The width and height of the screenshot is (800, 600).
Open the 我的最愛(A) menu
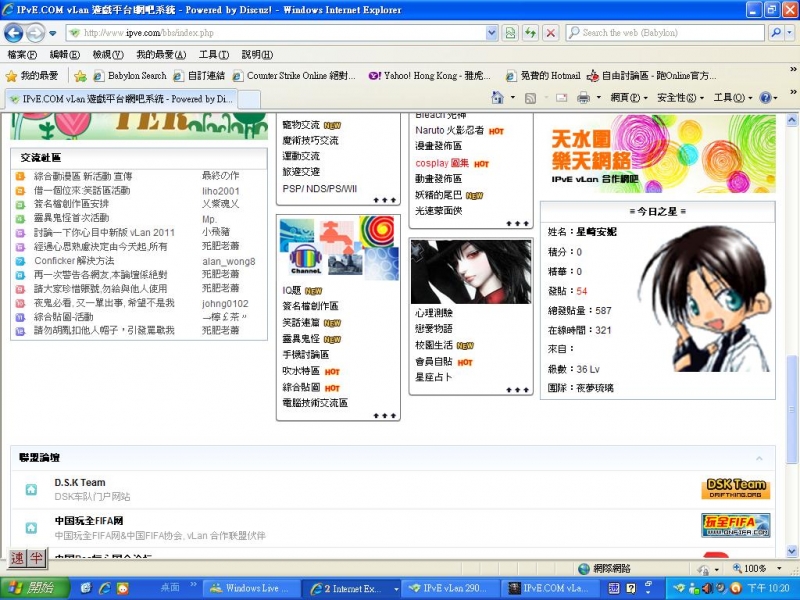pos(161,55)
